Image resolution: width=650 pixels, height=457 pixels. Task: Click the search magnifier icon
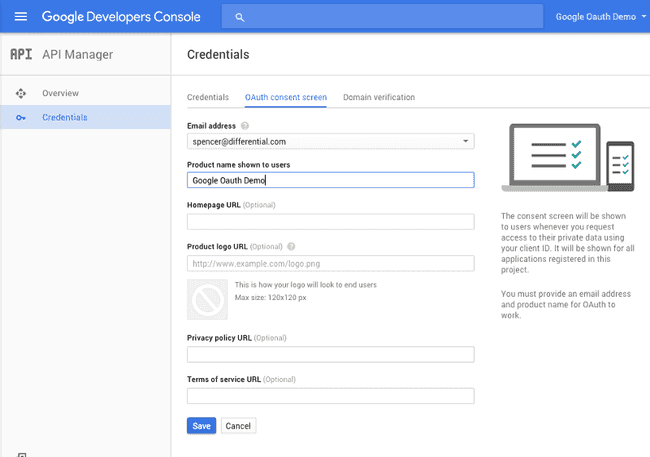[240, 17]
